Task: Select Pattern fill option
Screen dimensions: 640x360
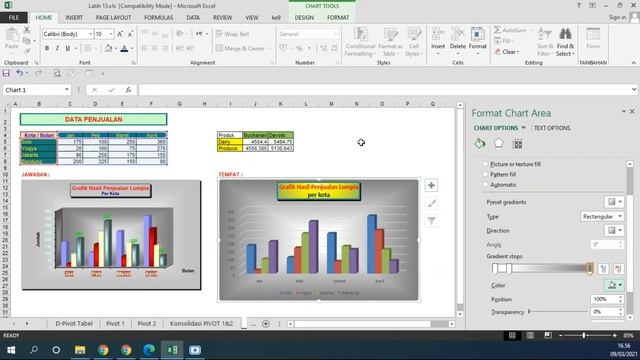Action: click(x=485, y=174)
